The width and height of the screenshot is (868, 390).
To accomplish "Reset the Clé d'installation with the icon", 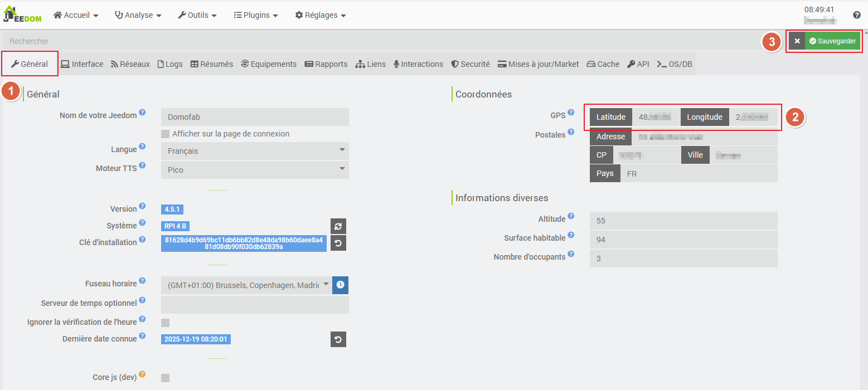I will click(x=338, y=243).
